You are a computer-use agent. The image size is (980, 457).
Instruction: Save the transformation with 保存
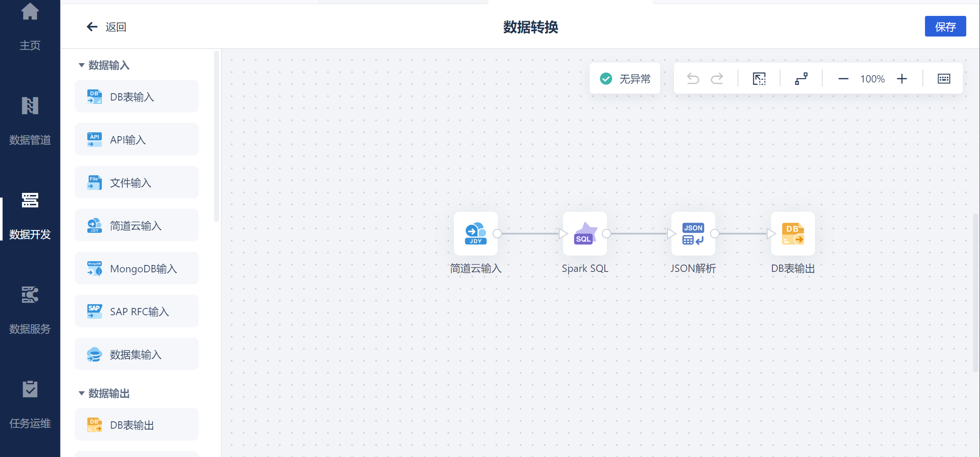click(x=946, y=27)
